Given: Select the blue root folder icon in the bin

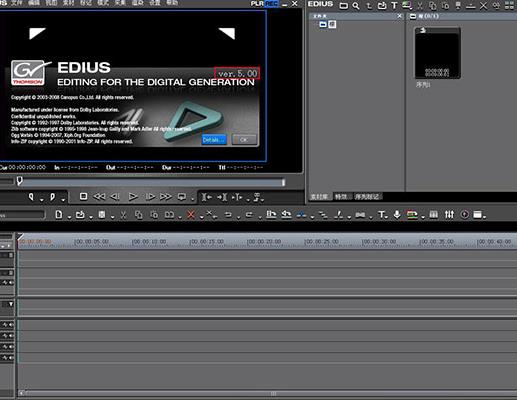Looking at the screenshot, I should pyautogui.click(x=323, y=24).
